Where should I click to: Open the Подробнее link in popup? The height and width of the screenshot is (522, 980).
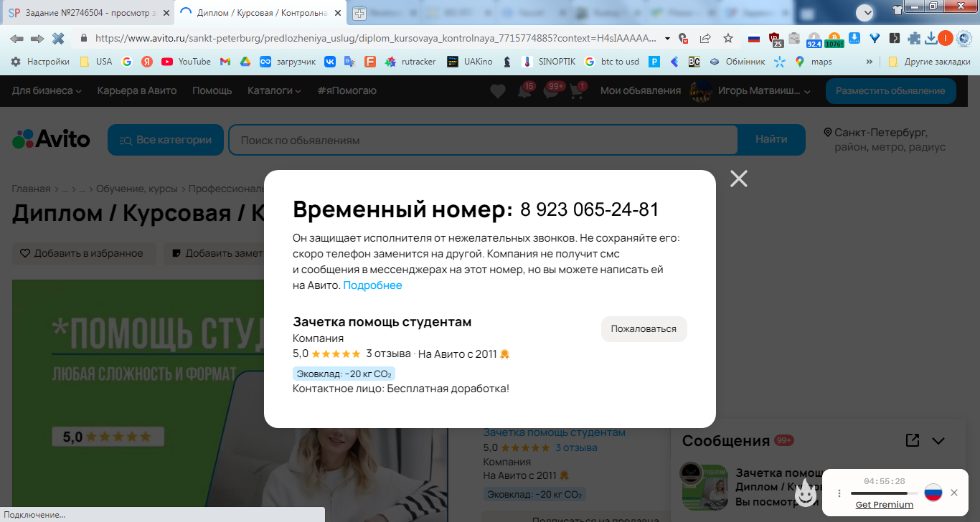click(372, 285)
